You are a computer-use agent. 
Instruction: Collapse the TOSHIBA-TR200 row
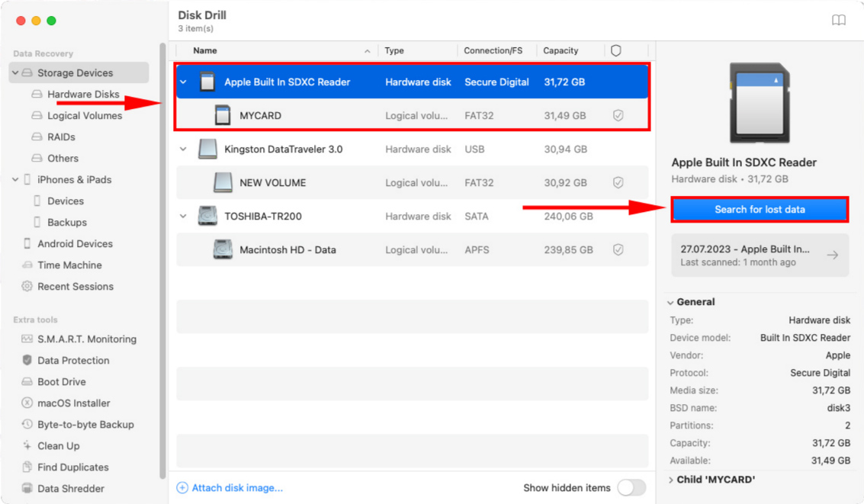tap(184, 217)
